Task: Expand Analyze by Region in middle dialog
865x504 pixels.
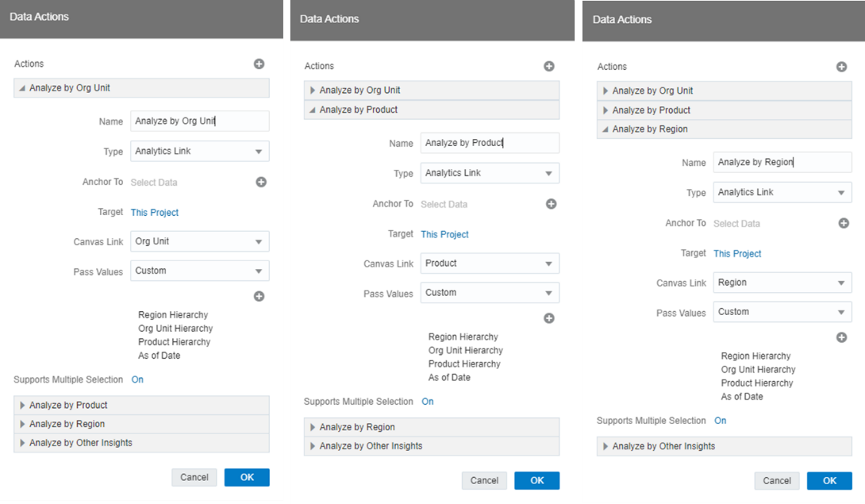Action: tap(431, 427)
